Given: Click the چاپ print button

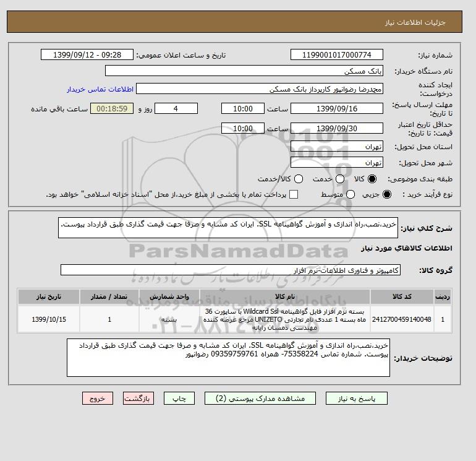Looking at the screenshot, I should tap(179, 399).
